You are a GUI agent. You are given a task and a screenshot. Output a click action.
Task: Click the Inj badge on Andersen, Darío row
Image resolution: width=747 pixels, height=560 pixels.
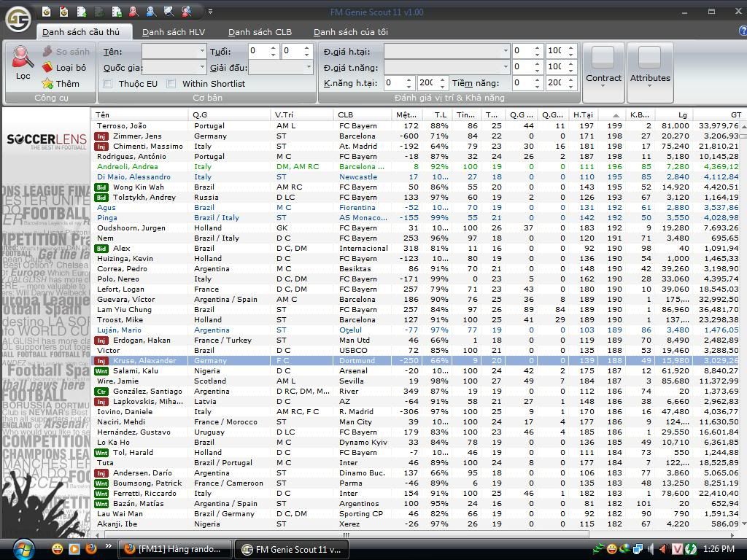[x=101, y=473]
